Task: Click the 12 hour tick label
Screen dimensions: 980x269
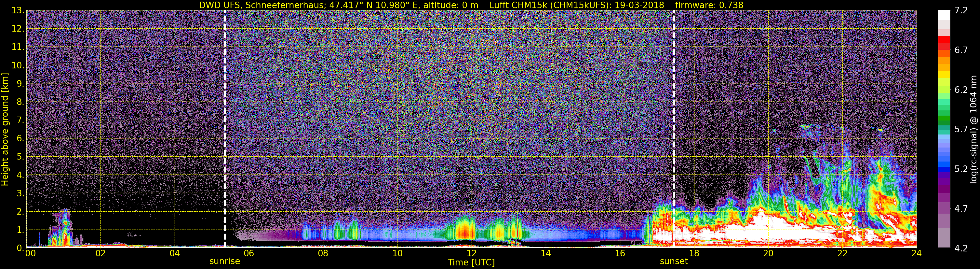Action: (x=471, y=254)
